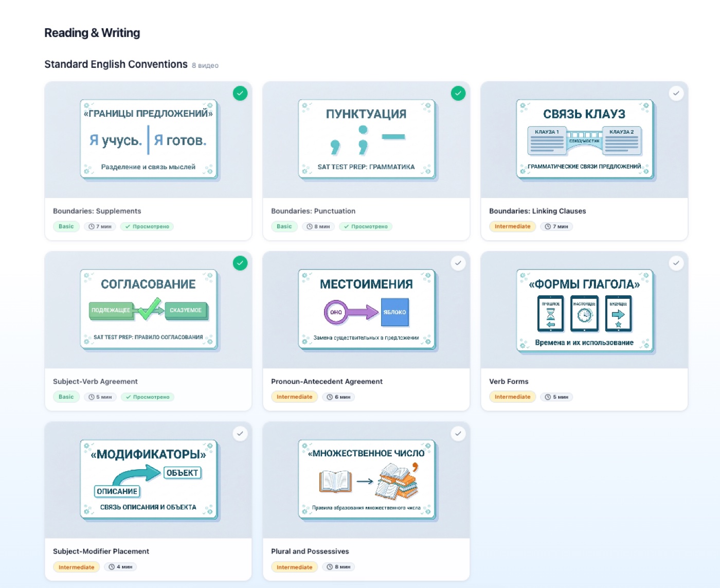Click Intermediate tag on Verb Forms
This screenshot has height=588, width=720.
pyautogui.click(x=512, y=397)
